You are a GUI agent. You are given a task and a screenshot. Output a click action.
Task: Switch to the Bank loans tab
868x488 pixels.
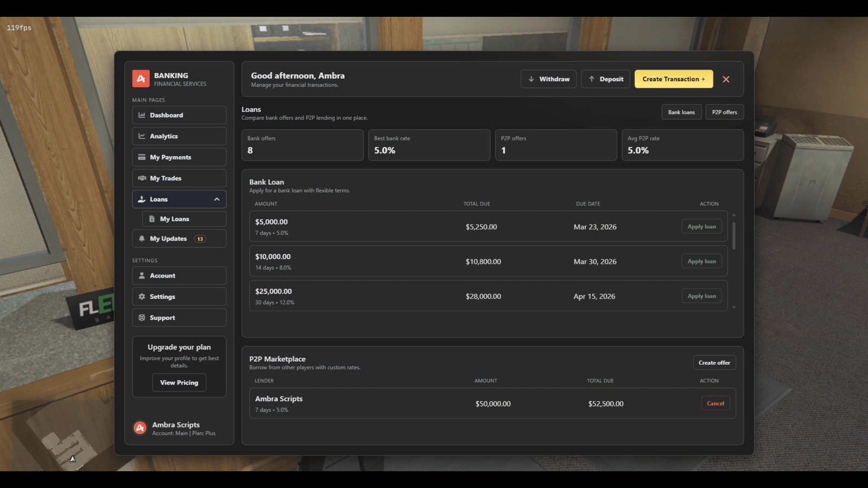pyautogui.click(x=681, y=112)
